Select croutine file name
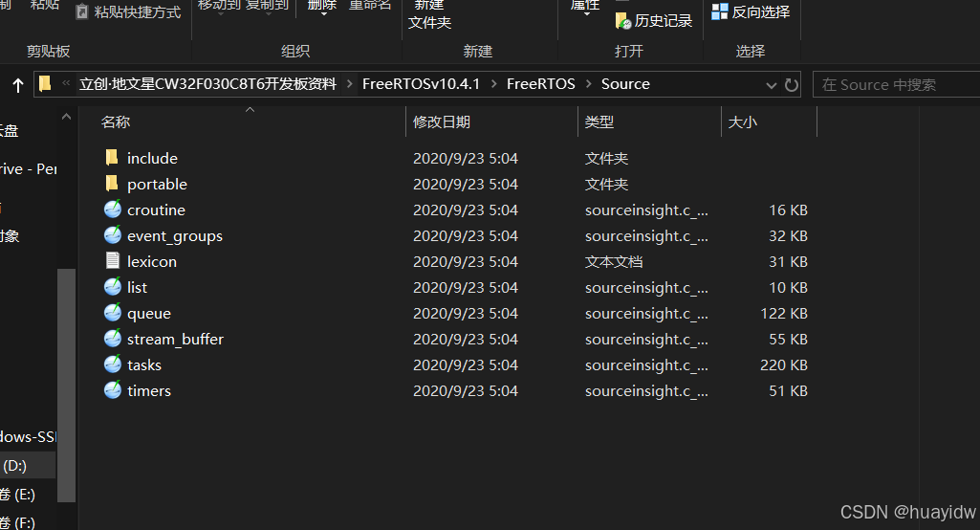980x530 pixels. point(156,210)
